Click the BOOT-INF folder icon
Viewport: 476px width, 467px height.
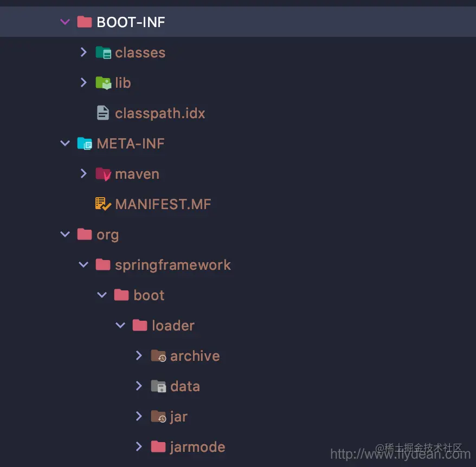(x=85, y=22)
